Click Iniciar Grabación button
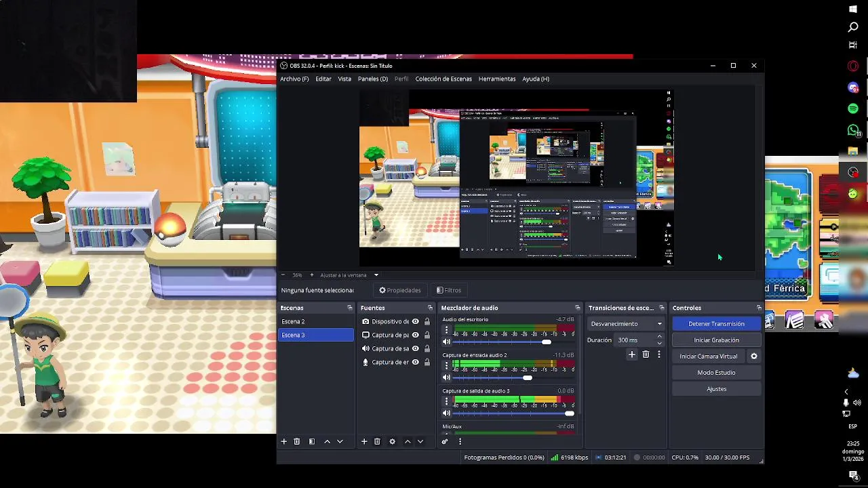Screen dimensions: 868x488 pyautogui.click(x=716, y=340)
